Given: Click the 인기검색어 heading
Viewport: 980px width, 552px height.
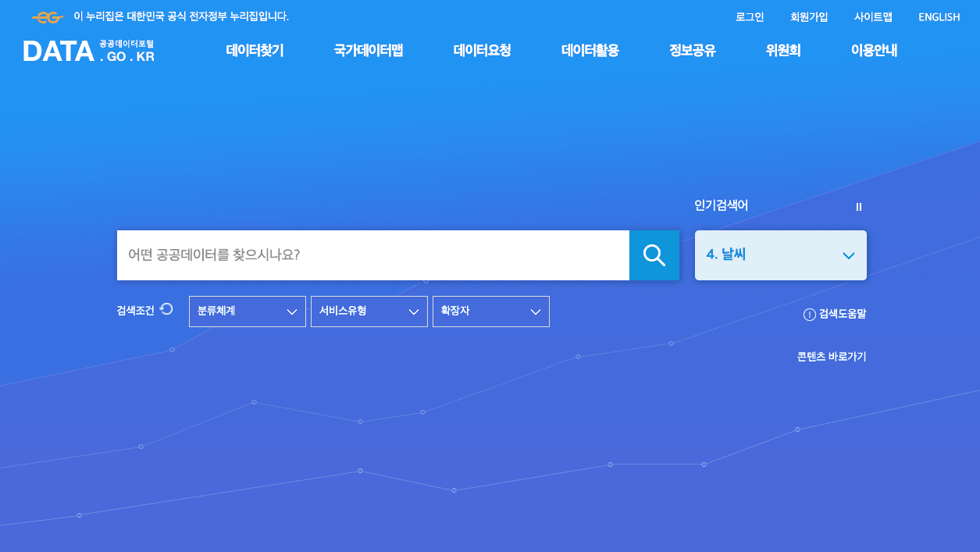Looking at the screenshot, I should pyautogui.click(x=722, y=205).
